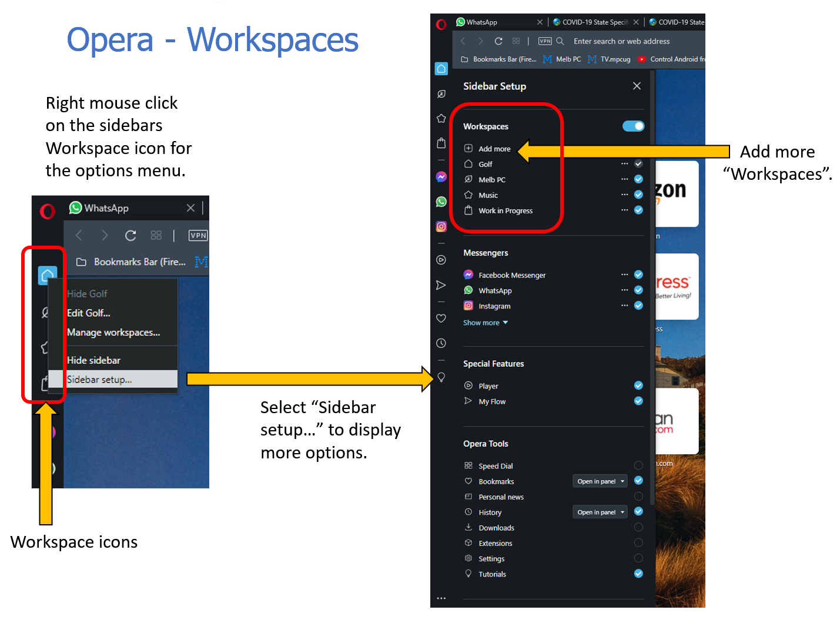Click the Facebook Messenger sidebar icon
The width and height of the screenshot is (840, 620).
[x=441, y=177]
